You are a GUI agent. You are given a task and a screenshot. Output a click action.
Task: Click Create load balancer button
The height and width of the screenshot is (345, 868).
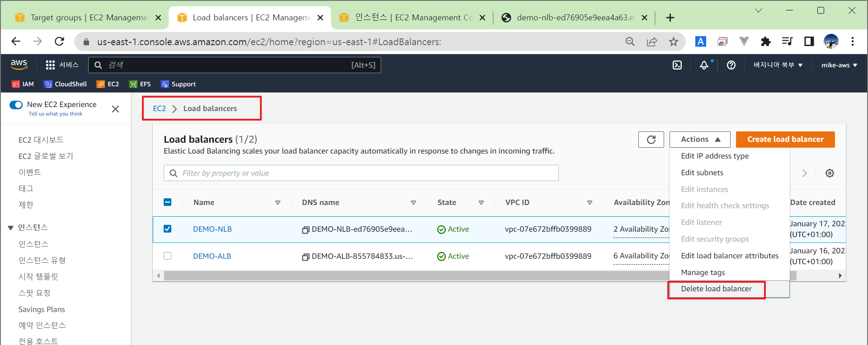pos(785,140)
